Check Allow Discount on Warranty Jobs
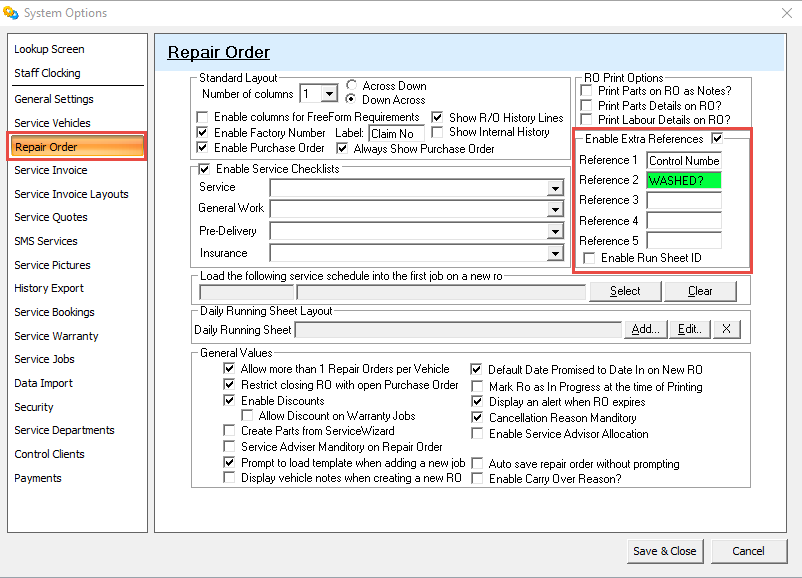 click(247, 415)
